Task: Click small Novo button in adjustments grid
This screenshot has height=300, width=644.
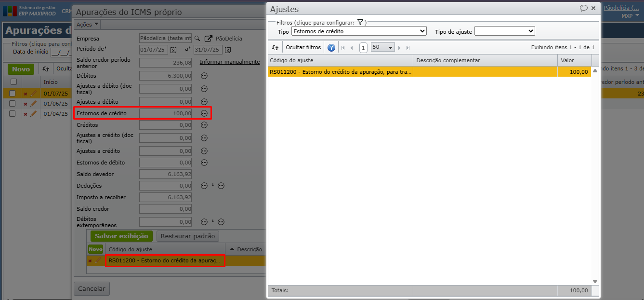Action: [x=95, y=249]
